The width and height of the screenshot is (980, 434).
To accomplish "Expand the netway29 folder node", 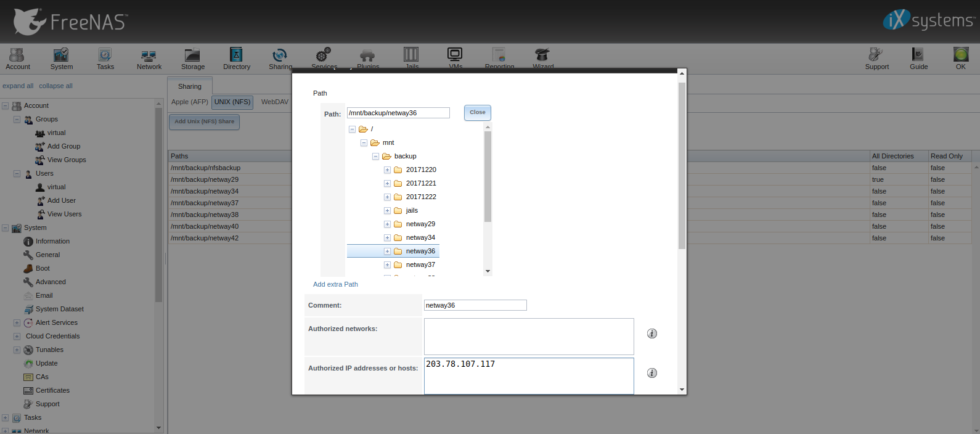I will pyautogui.click(x=387, y=224).
